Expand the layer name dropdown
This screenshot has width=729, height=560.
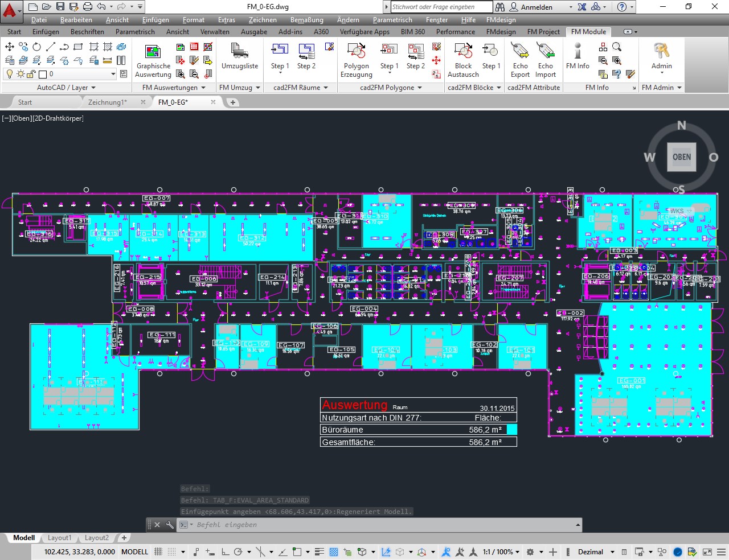coord(113,74)
